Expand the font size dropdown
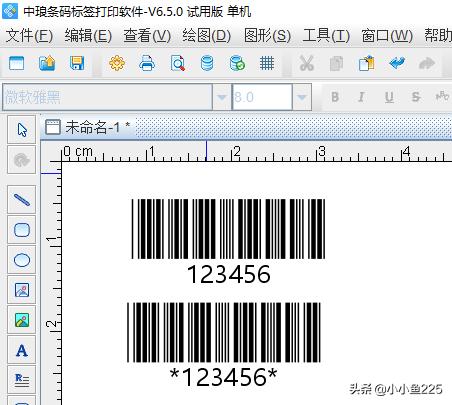 click(302, 97)
